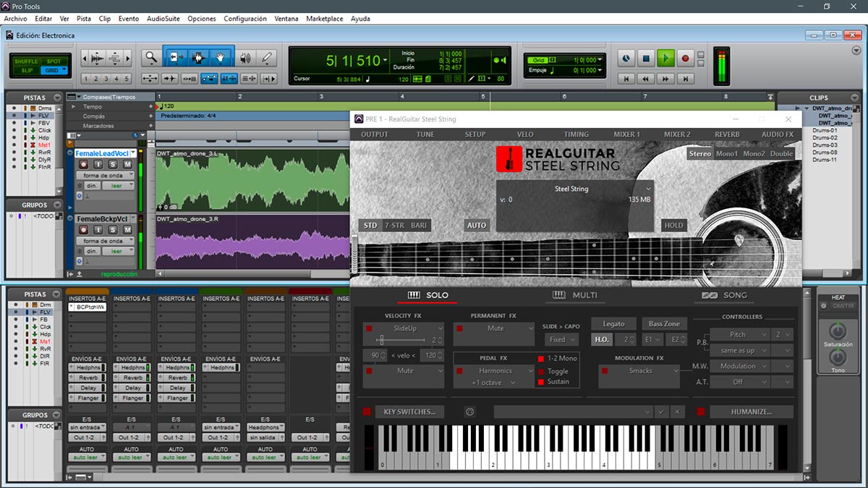This screenshot has height=488, width=868.
Task: Select the BARI tuning mode
Action: pos(419,226)
